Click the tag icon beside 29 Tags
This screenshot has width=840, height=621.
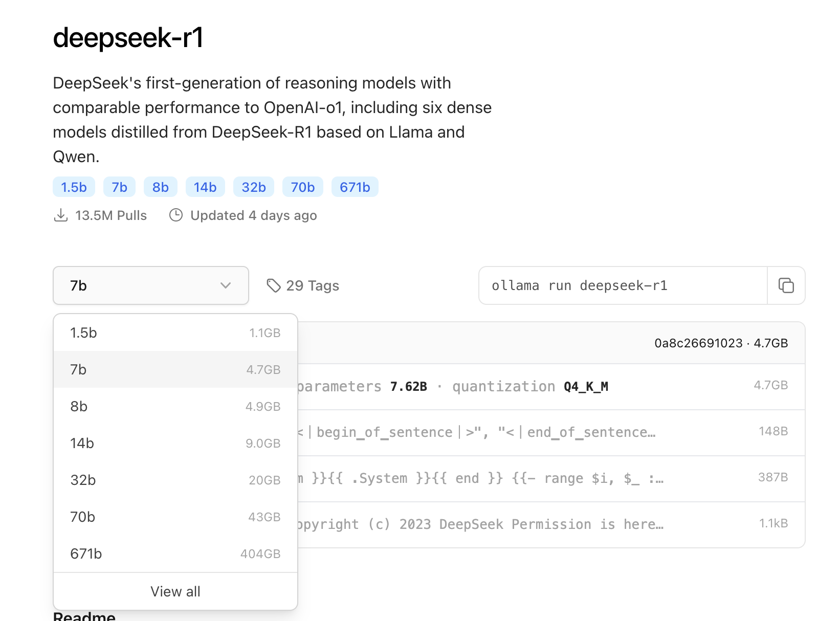[x=274, y=285]
